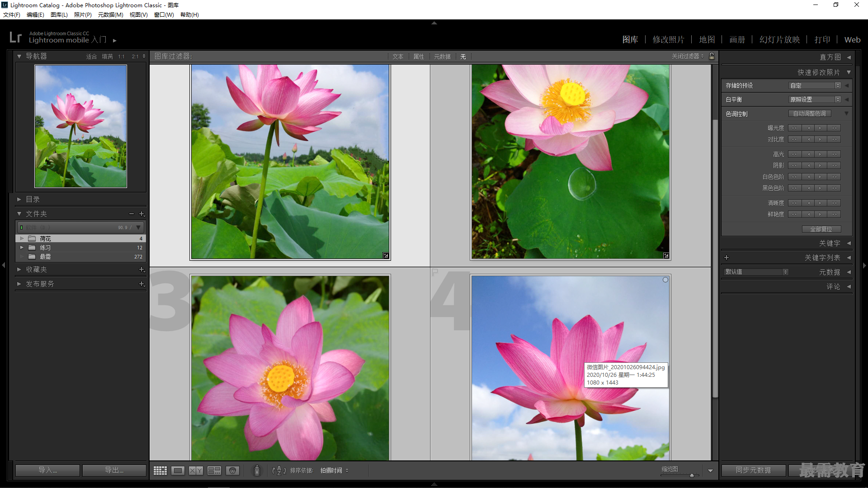Remove folder using minus icon
The image size is (868, 488).
(x=132, y=214)
